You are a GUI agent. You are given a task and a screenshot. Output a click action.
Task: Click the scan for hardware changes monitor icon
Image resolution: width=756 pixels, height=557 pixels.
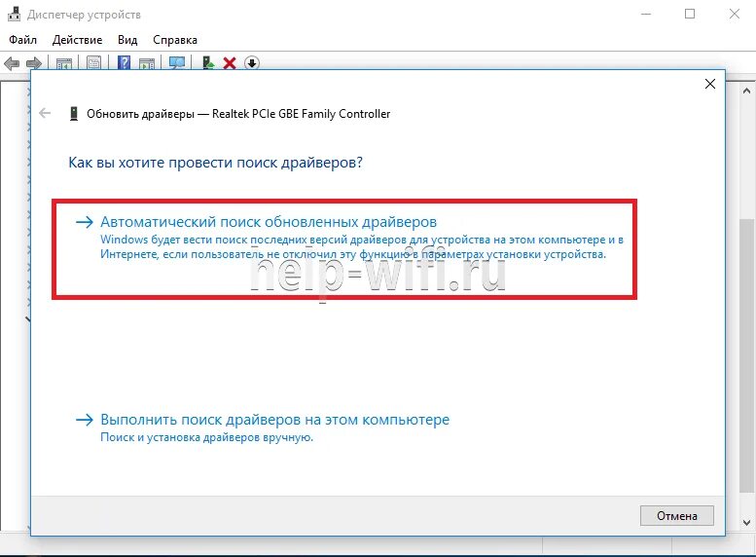(177, 62)
